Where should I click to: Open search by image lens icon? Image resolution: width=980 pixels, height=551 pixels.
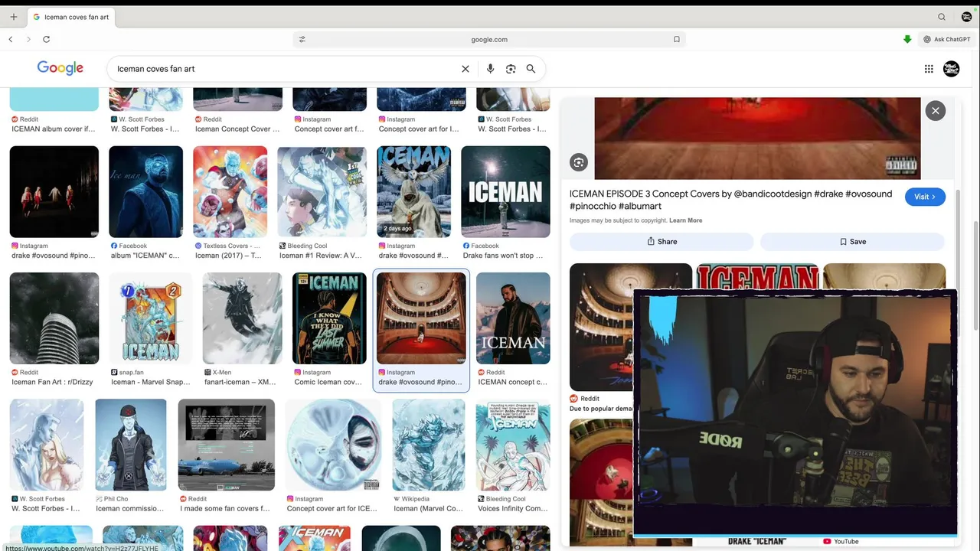click(x=511, y=69)
